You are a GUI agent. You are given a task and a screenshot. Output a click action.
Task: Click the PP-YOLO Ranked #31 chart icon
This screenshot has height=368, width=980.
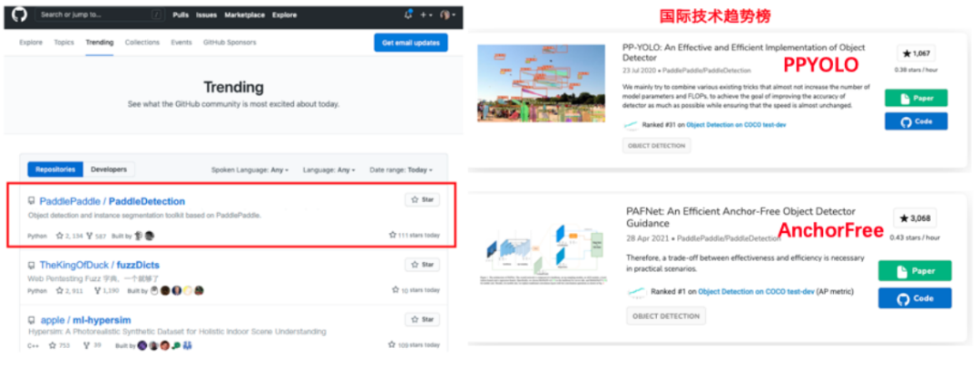pos(631,125)
